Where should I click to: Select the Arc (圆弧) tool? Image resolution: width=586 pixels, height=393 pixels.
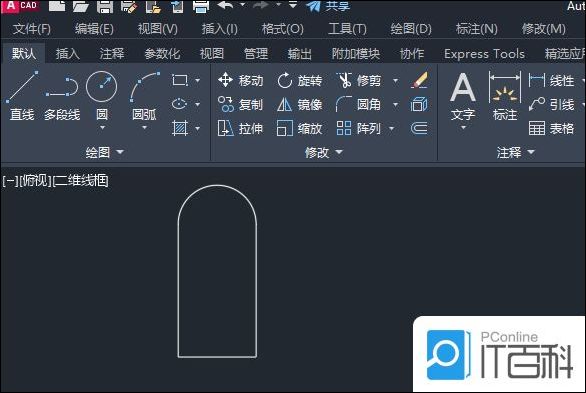coord(145,95)
